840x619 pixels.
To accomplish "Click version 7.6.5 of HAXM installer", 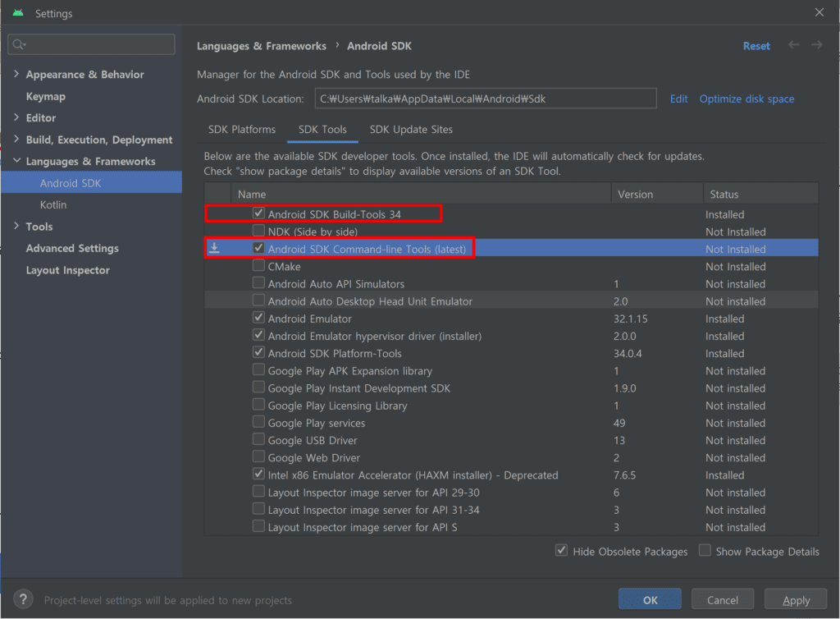I will click(624, 475).
